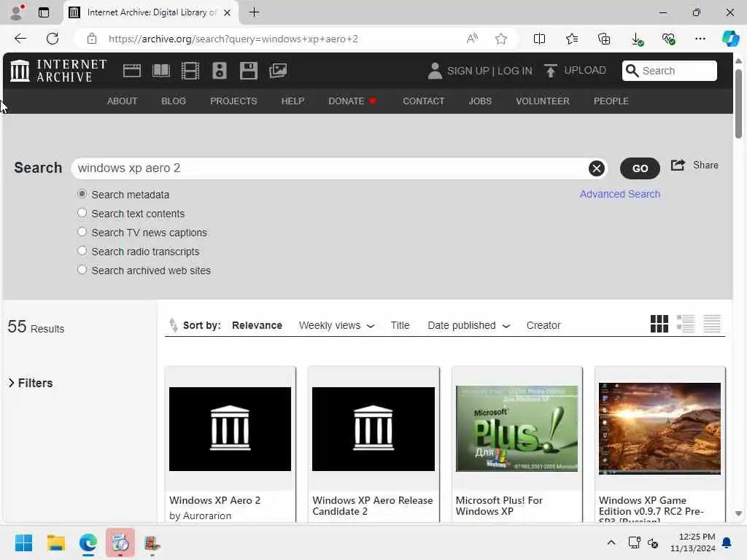Close the Internet Archive tab

point(228,12)
